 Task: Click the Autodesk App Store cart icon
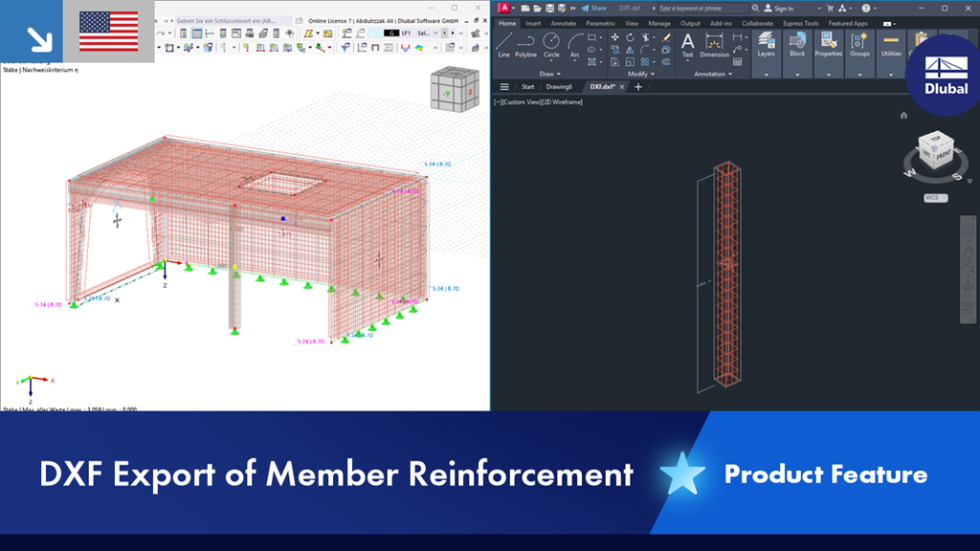(830, 8)
